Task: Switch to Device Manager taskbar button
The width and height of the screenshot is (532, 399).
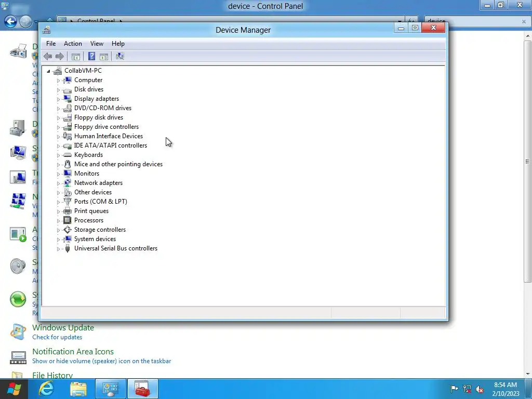Action: pyautogui.click(x=142, y=389)
